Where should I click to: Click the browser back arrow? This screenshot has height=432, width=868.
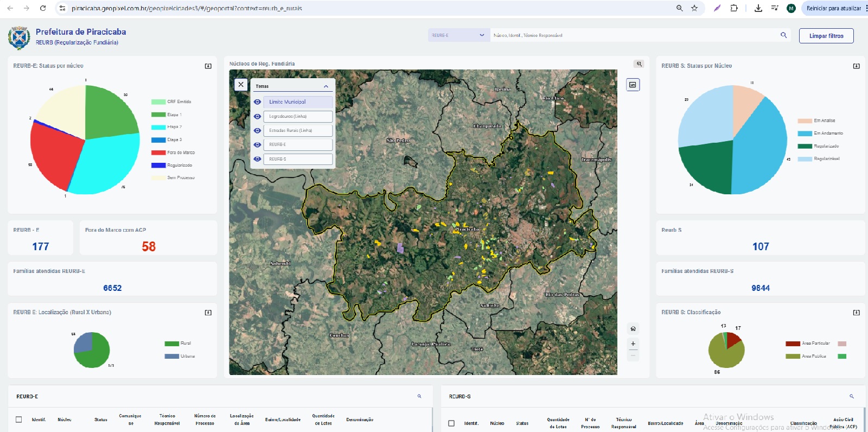pos(10,8)
